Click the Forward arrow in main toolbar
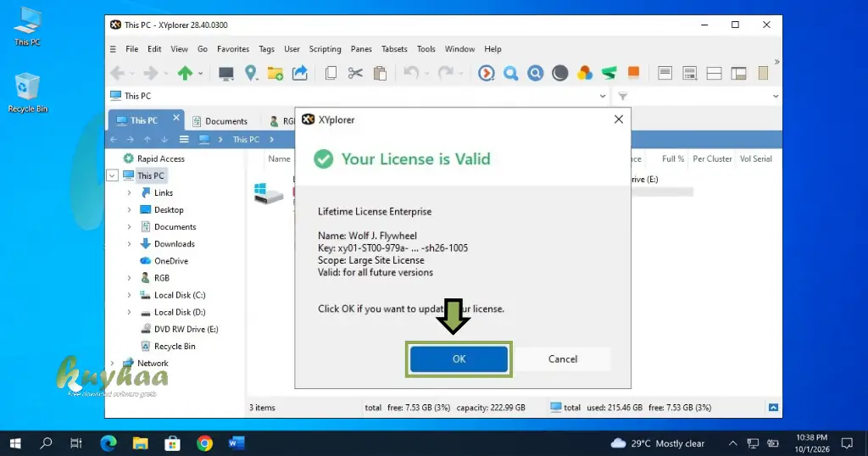This screenshot has height=456, width=868. pos(151,73)
